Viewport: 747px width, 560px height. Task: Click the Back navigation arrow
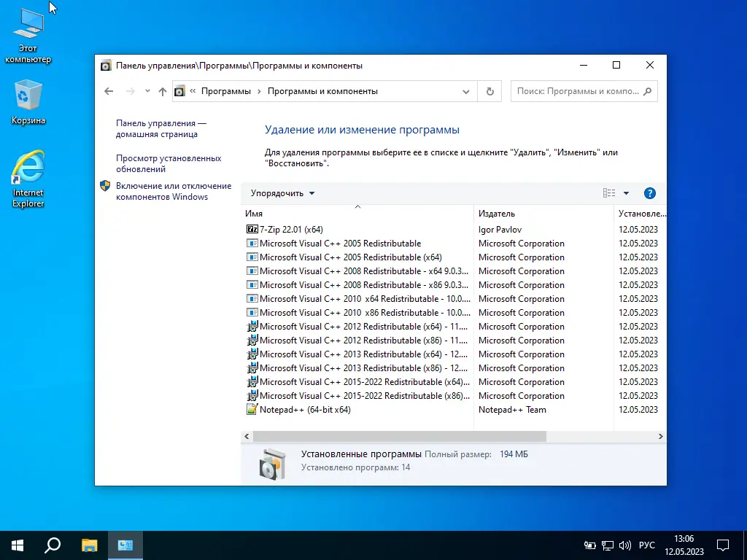click(x=109, y=91)
